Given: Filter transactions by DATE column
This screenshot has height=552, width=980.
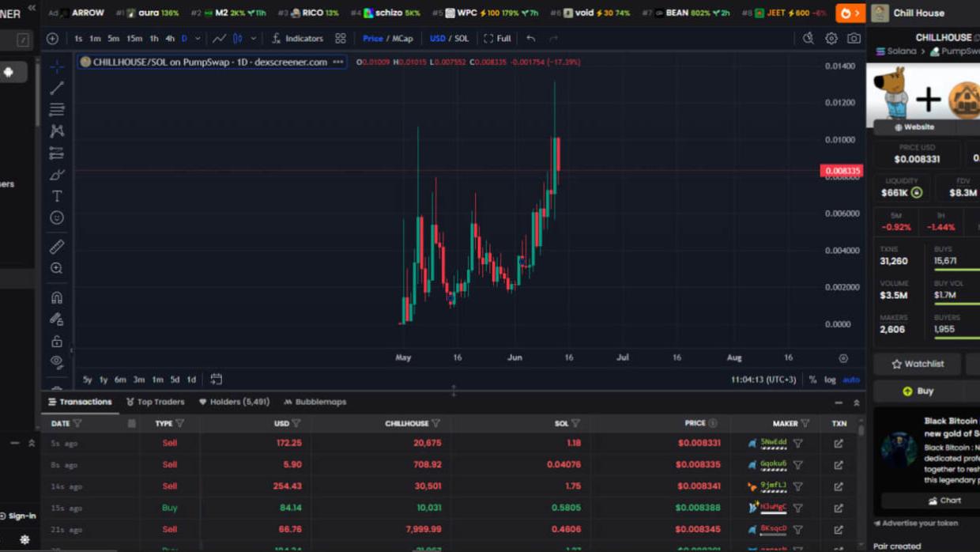Looking at the screenshot, I should click(x=77, y=424).
